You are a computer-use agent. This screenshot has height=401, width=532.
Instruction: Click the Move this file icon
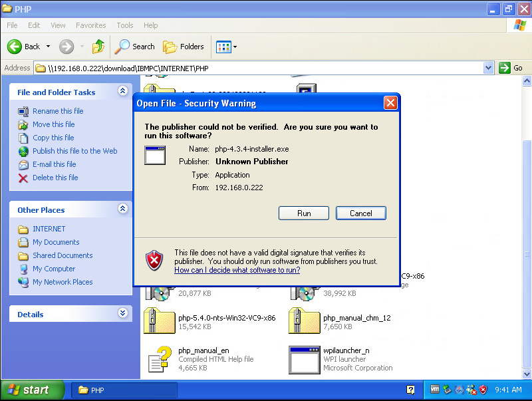(23, 124)
